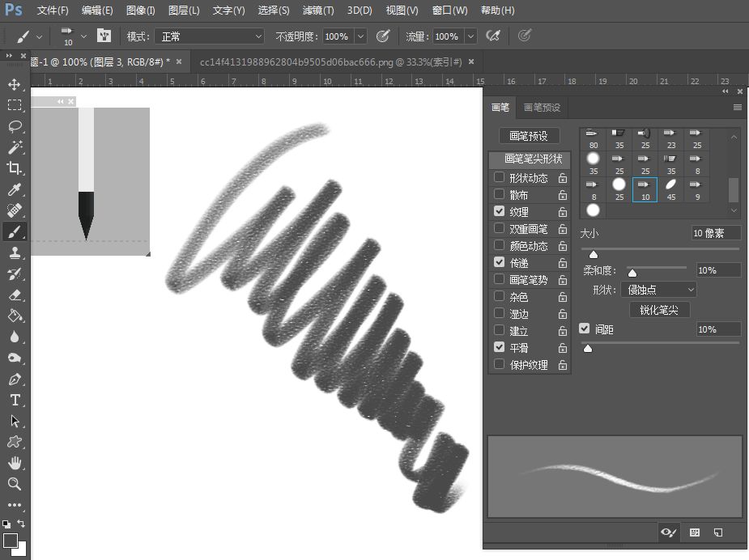749x560 pixels.
Task: Select the Crop tool
Action: [x=15, y=168]
